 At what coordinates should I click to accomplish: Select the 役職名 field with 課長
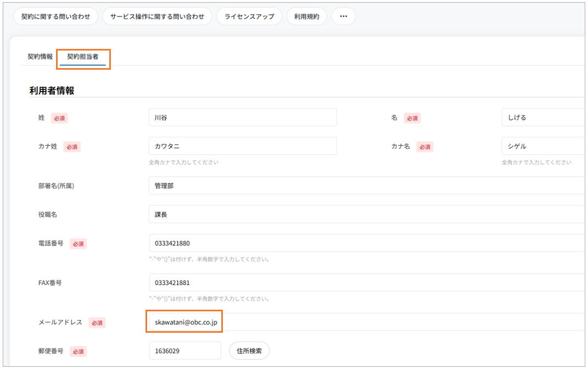(367, 215)
